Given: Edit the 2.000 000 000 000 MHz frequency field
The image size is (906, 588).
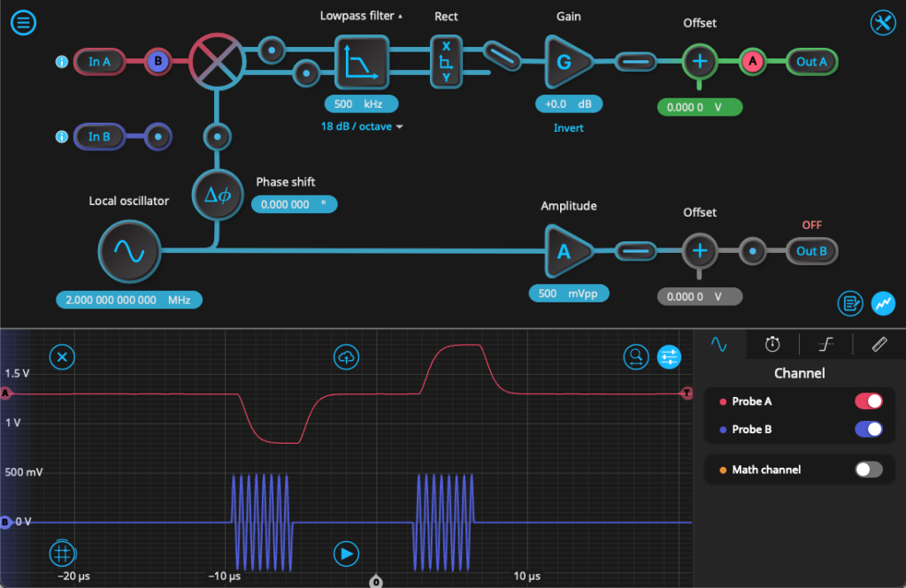Looking at the screenshot, I should [x=129, y=301].
